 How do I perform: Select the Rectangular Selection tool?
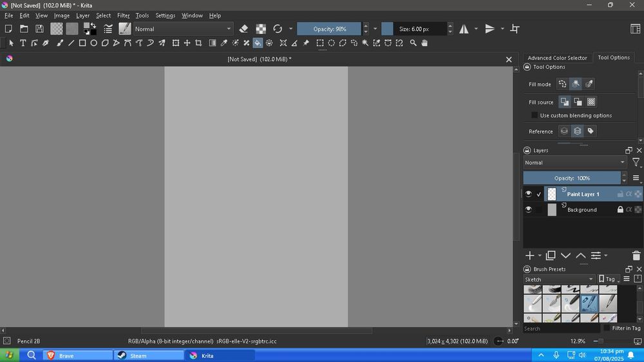click(320, 43)
